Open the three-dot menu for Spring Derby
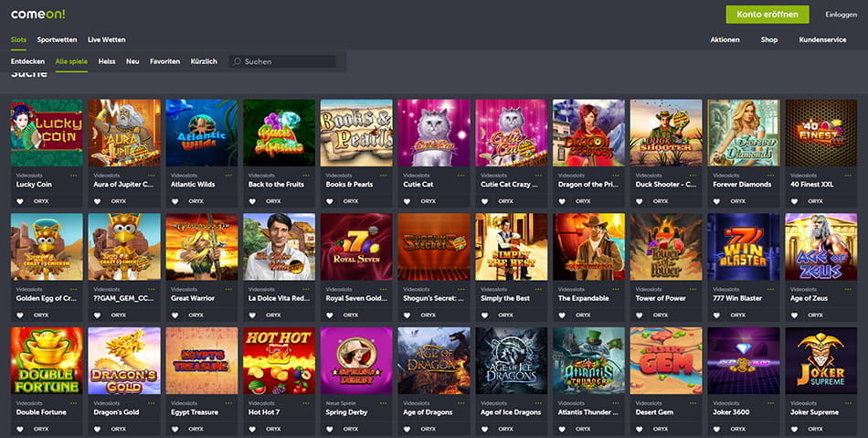This screenshot has width=868, height=438. pos(384,403)
